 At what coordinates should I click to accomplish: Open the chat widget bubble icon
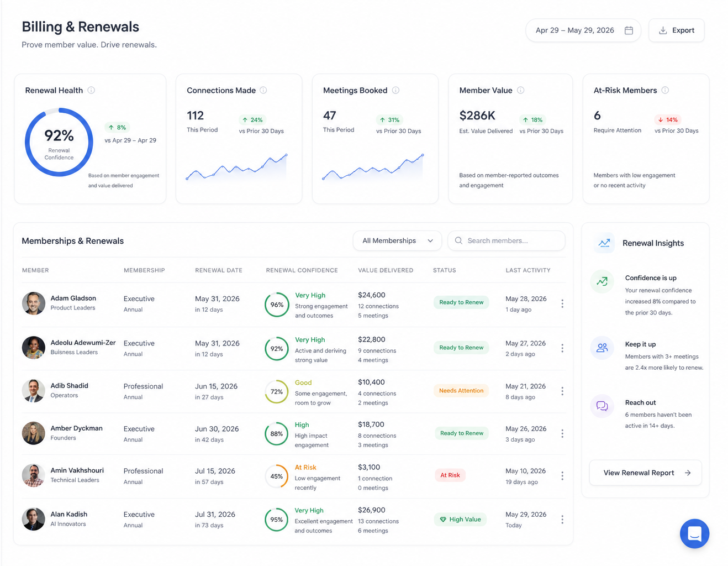[x=694, y=533]
